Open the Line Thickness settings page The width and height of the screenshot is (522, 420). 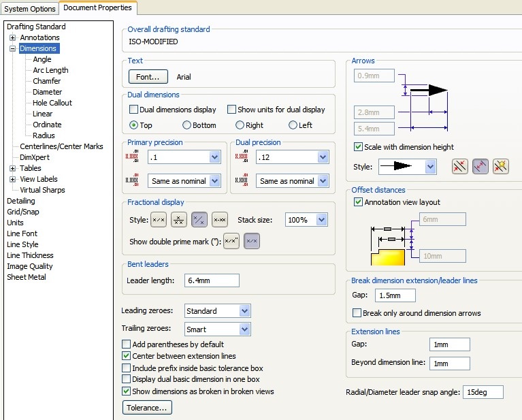[x=31, y=255]
